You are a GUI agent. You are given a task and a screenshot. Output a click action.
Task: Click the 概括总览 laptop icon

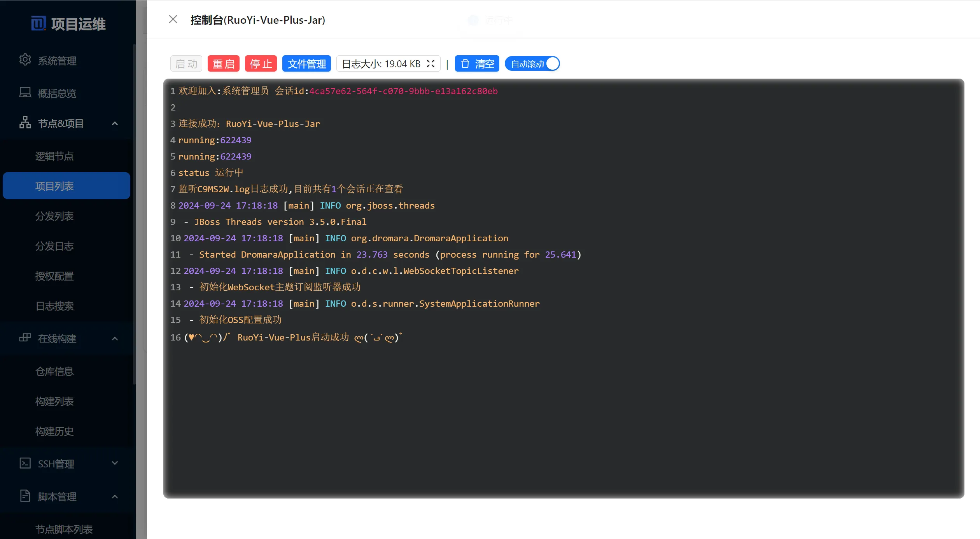pyautogui.click(x=25, y=93)
